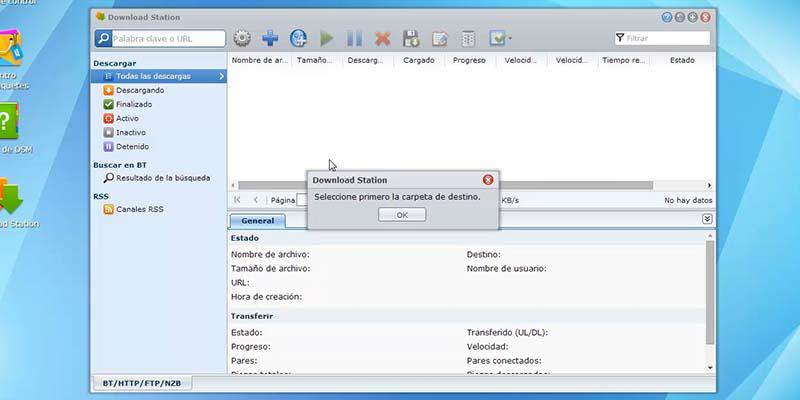
Task: Collapse the details panel with the double-chevron
Action: tap(707, 219)
